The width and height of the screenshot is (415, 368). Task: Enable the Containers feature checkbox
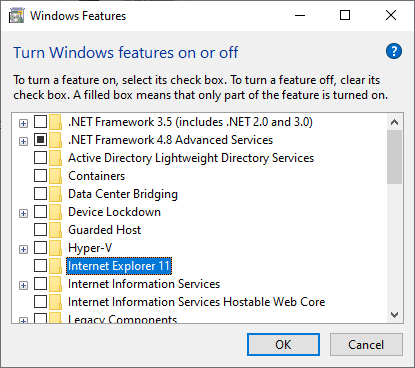[x=40, y=176]
